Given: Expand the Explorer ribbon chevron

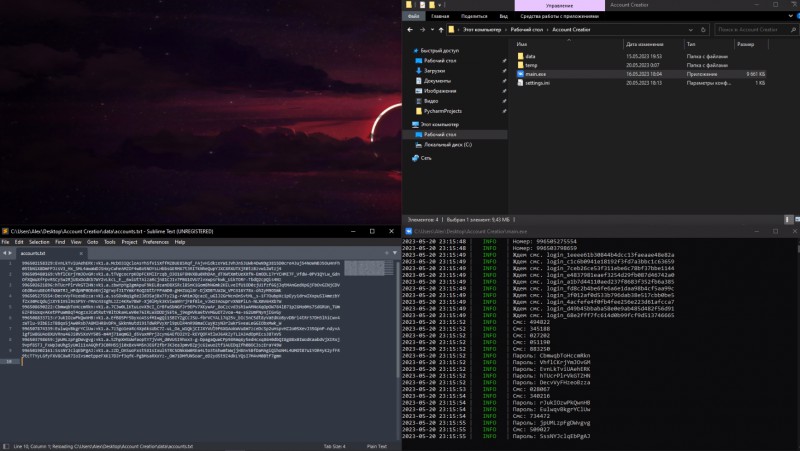Looking at the screenshot, I should click(791, 16).
